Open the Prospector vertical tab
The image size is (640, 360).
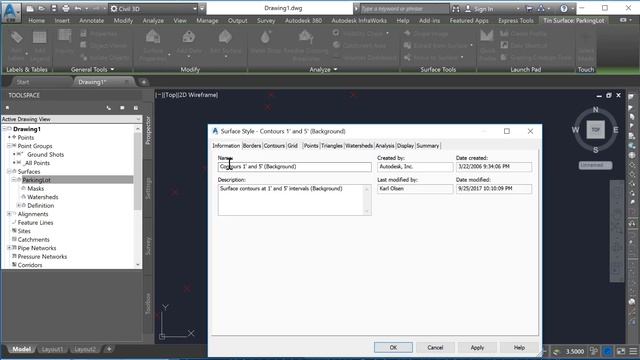click(148, 130)
